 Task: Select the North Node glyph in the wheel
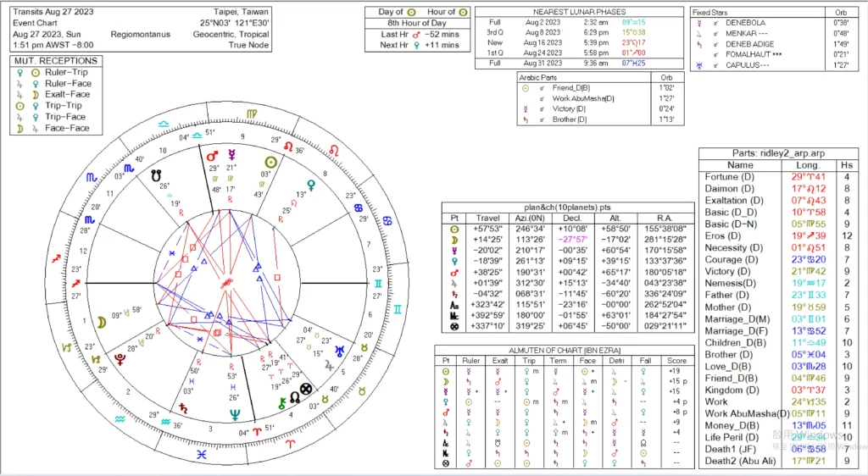point(293,396)
